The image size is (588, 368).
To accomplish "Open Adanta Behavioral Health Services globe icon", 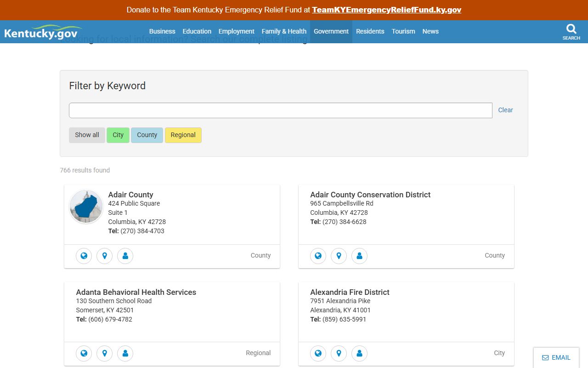I will [84, 353].
